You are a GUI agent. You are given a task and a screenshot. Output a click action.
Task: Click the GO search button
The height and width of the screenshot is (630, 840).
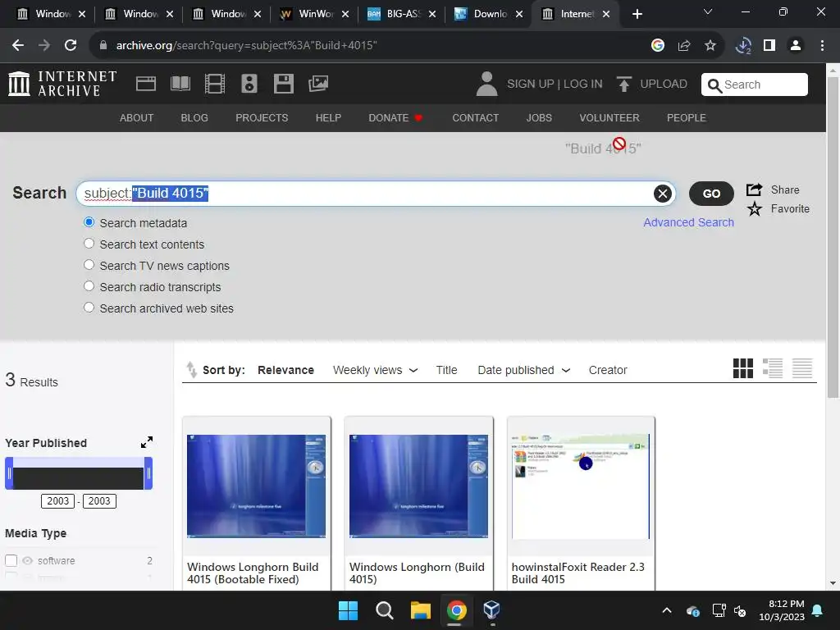[x=711, y=194]
